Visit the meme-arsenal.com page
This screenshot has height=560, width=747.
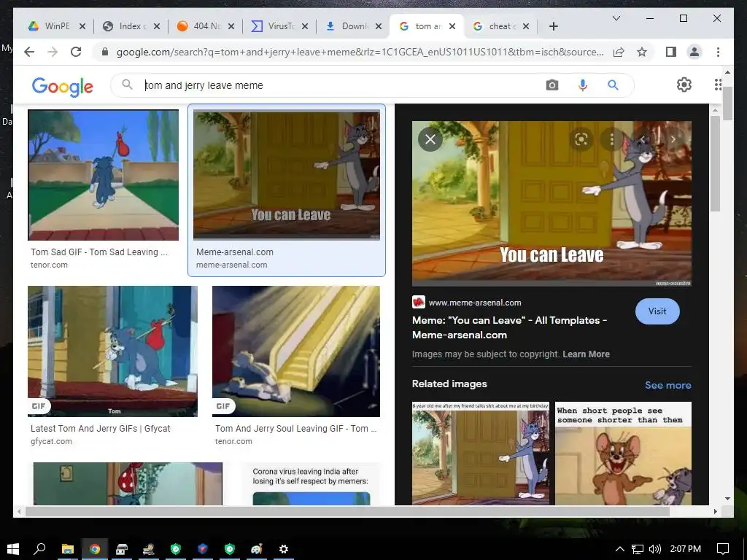tap(657, 311)
